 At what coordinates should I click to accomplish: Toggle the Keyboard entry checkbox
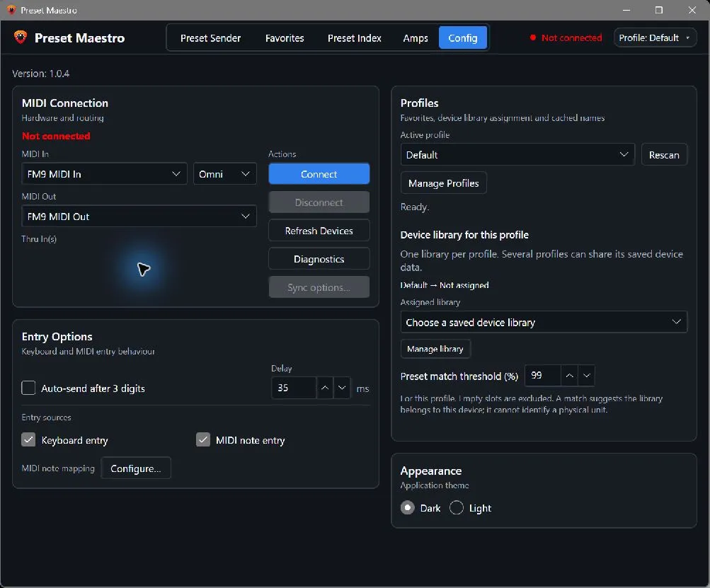point(28,439)
